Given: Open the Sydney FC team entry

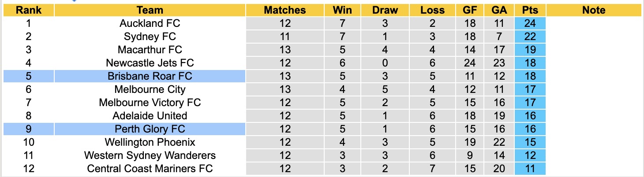Looking at the screenshot, I should (150, 37).
